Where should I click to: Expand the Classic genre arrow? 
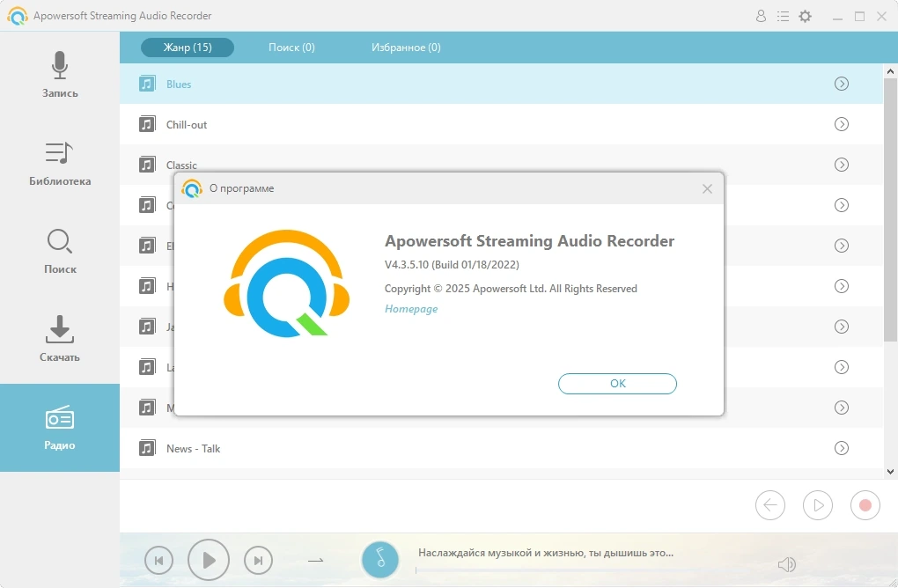[x=842, y=165]
